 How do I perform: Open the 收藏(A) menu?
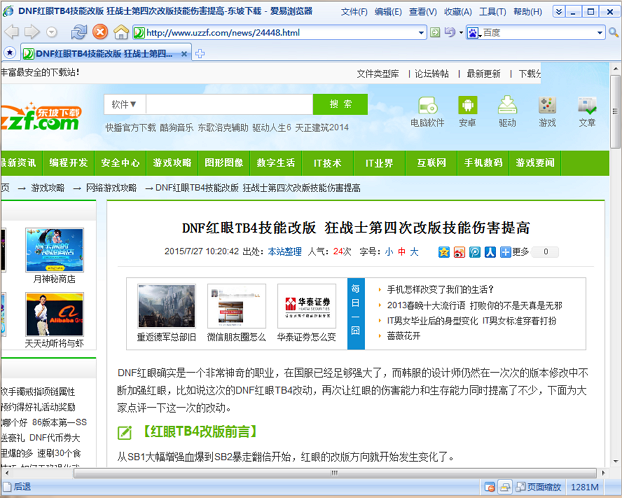coord(458,12)
